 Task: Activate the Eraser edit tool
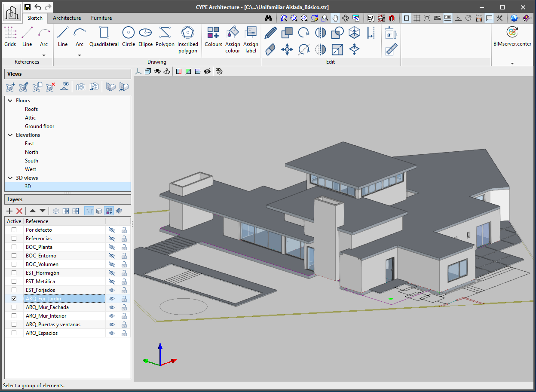270,49
